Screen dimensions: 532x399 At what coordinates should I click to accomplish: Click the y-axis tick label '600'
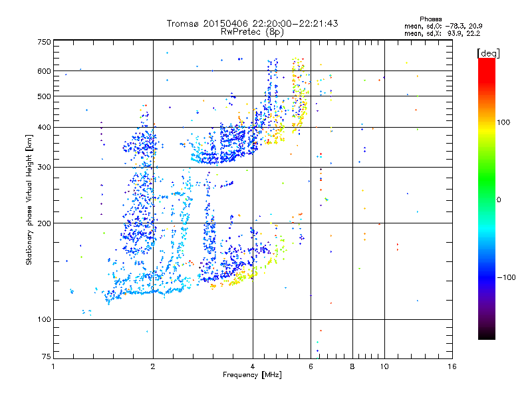tap(45, 71)
